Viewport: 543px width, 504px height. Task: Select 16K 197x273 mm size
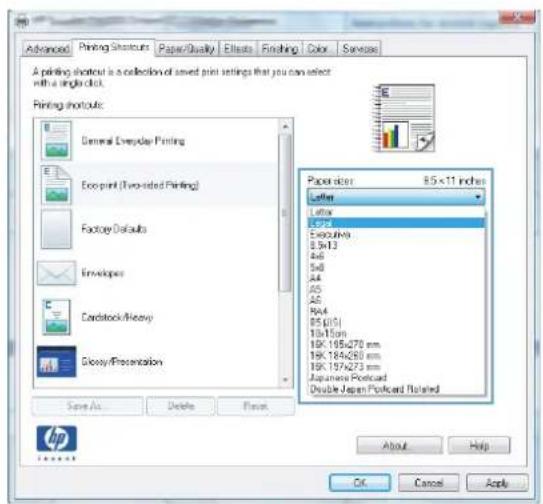coord(396,366)
